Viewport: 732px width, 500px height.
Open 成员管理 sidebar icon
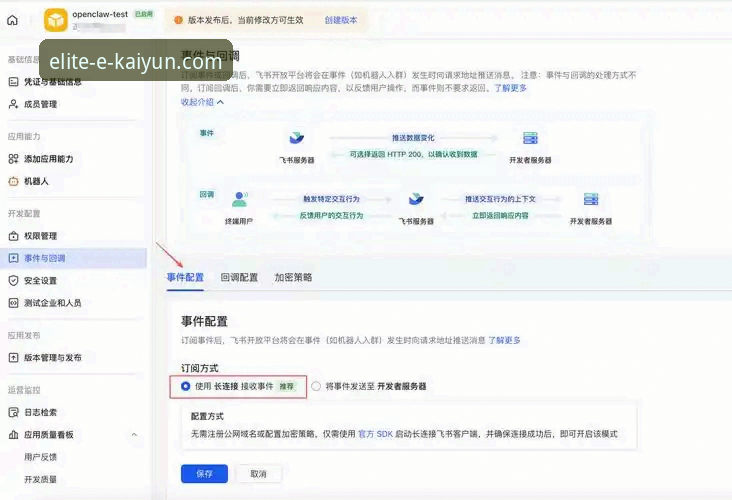(x=14, y=104)
